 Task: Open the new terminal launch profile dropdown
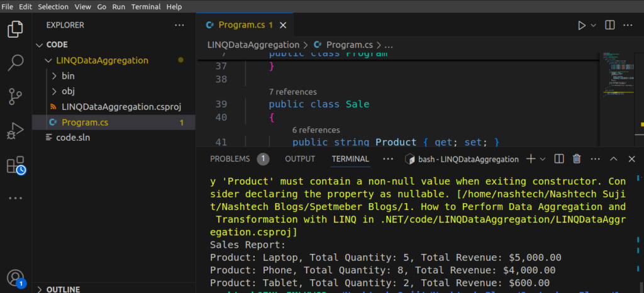click(x=542, y=159)
